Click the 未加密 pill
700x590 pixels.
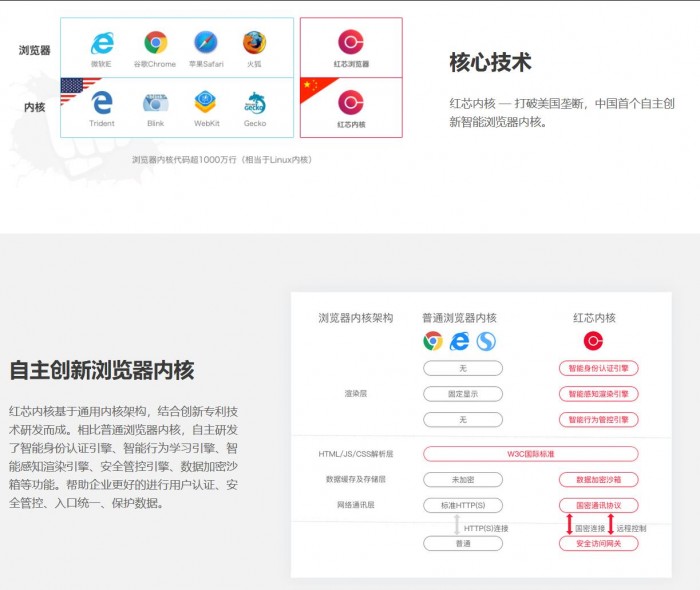(463, 480)
